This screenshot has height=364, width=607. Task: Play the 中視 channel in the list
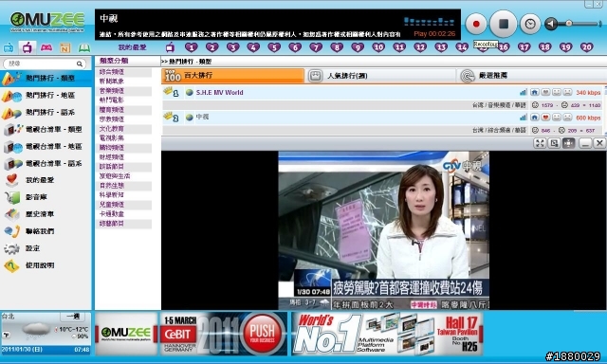tap(202, 118)
